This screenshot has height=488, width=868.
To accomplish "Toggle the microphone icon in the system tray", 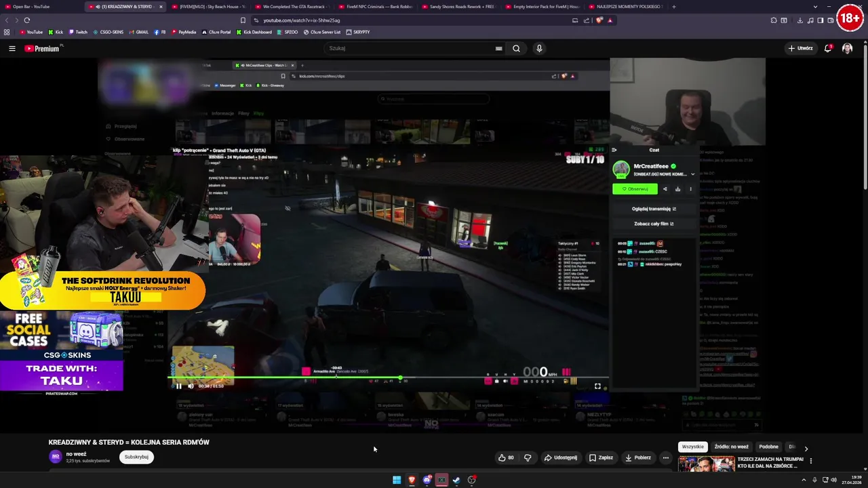I will 816,480.
